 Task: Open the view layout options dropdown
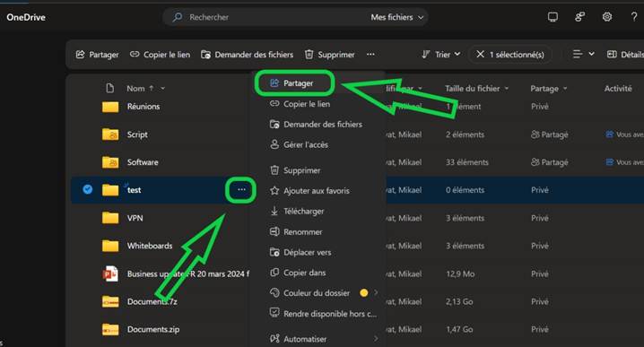click(583, 54)
